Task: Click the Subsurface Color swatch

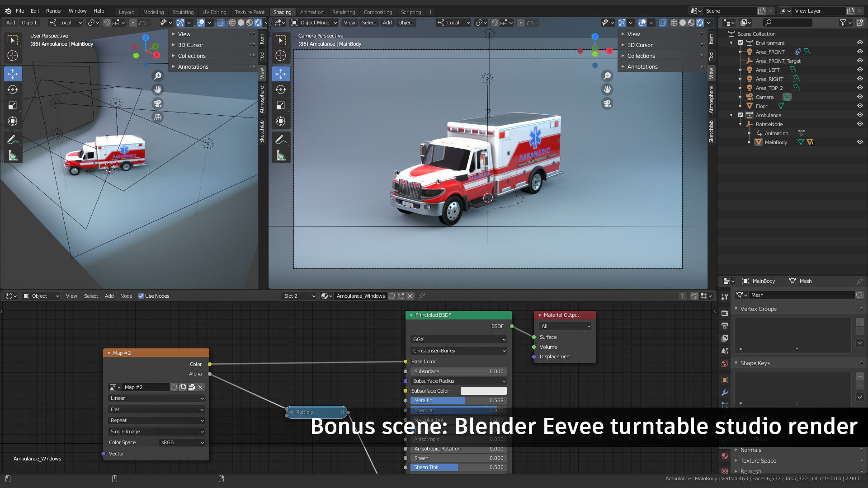Action: (x=483, y=391)
